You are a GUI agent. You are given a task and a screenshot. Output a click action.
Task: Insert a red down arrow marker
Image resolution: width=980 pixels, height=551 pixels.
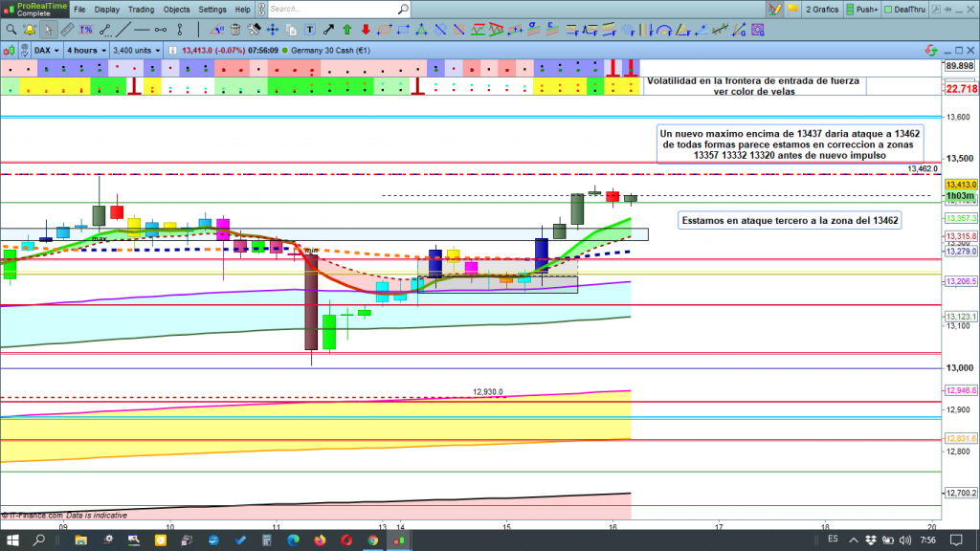366,30
